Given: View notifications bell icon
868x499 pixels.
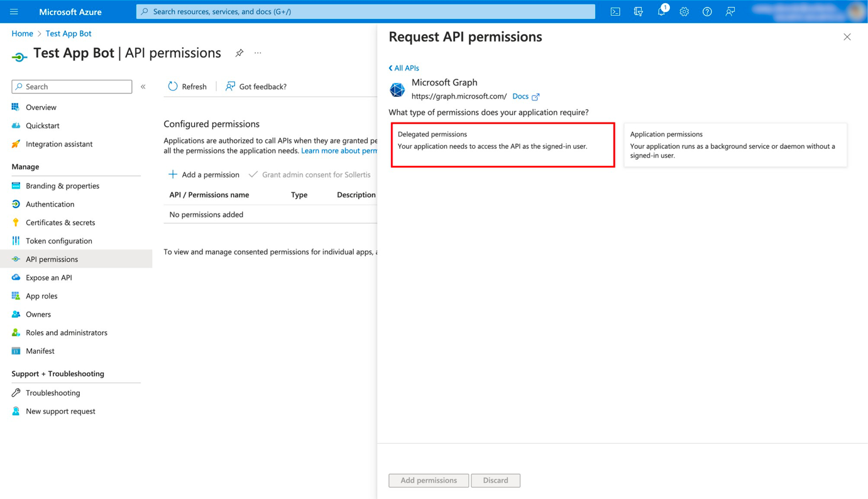Looking at the screenshot, I should (662, 11).
